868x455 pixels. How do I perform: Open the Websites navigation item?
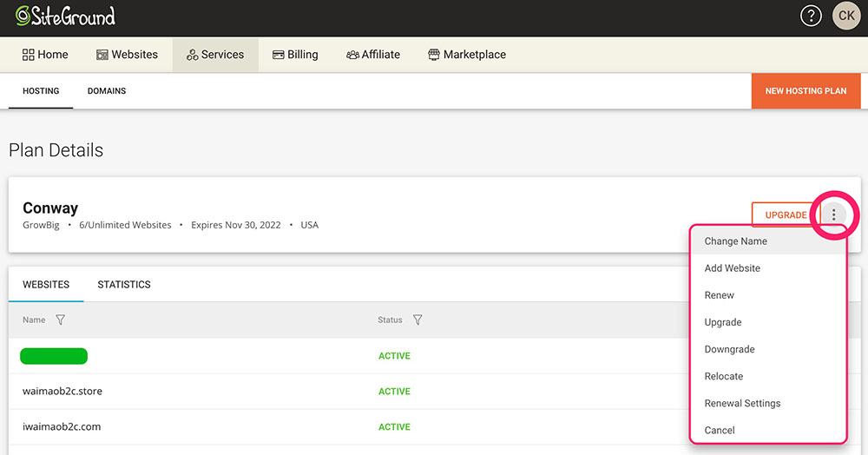[127, 55]
